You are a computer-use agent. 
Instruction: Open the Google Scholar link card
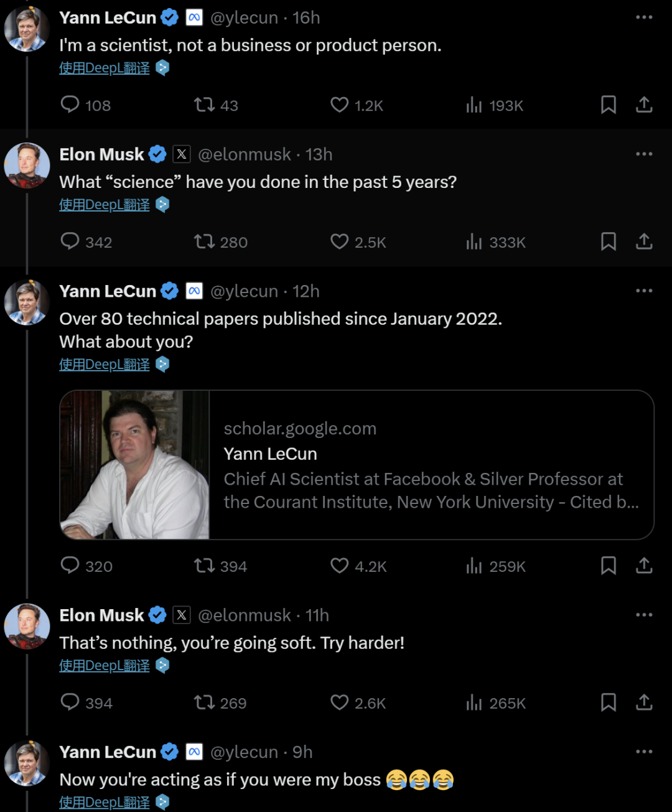click(x=357, y=465)
